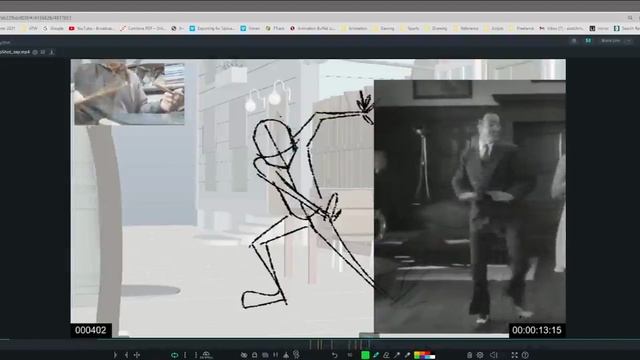This screenshot has height=360, width=640.
Task: Click the play forward arrow in review toolbar
Action: (x=115, y=355)
